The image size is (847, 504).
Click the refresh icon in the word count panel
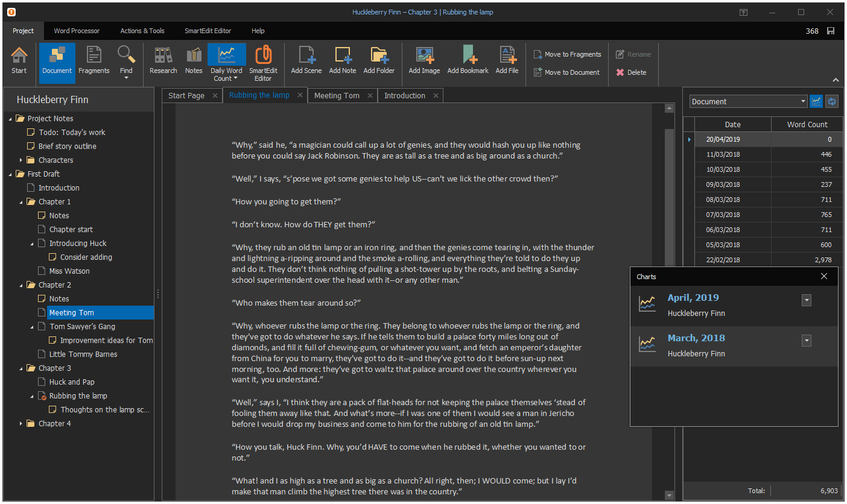click(x=831, y=101)
